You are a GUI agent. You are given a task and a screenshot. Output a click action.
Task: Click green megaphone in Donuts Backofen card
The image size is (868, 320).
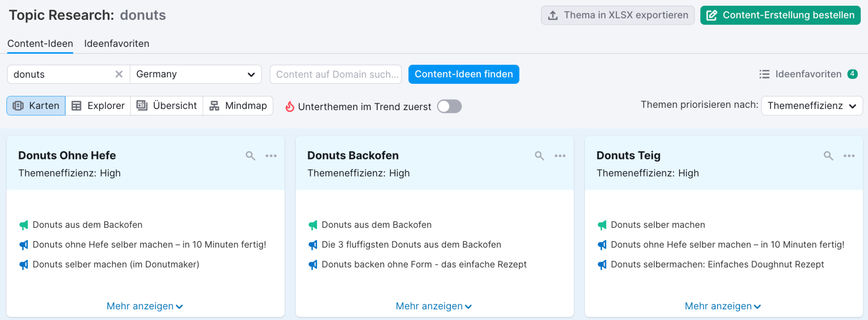pos(313,225)
